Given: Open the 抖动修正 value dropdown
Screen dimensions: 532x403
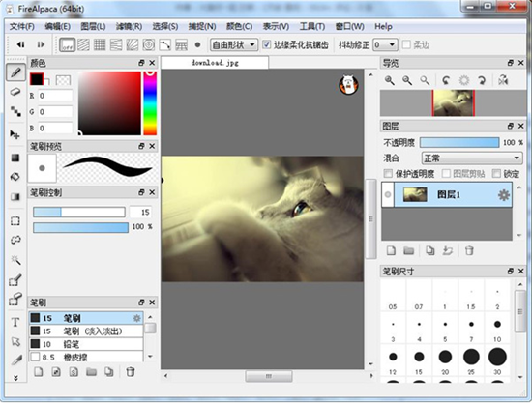Looking at the screenshot, I should [385, 44].
